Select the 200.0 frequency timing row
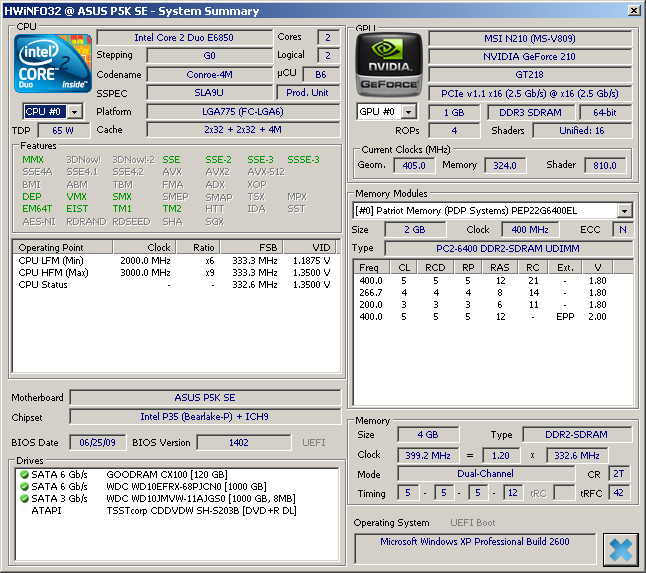The width and height of the screenshot is (646, 573). point(493,304)
